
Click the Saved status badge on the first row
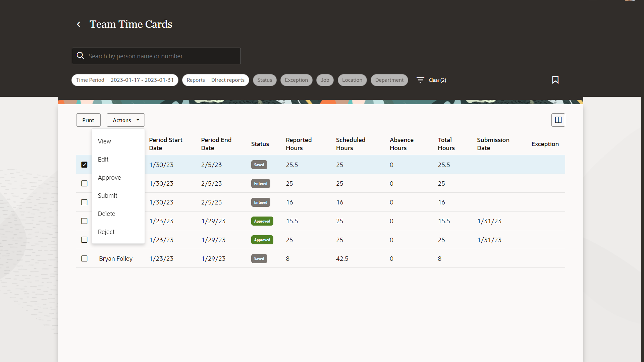click(259, 165)
